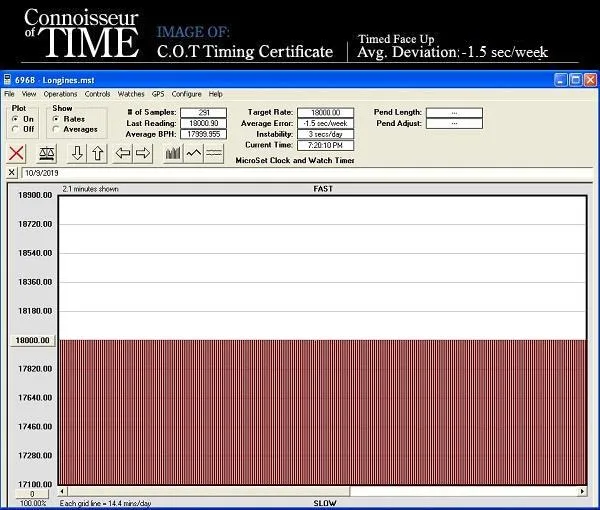Open the Help menu
The image size is (600, 510).
(x=215, y=94)
